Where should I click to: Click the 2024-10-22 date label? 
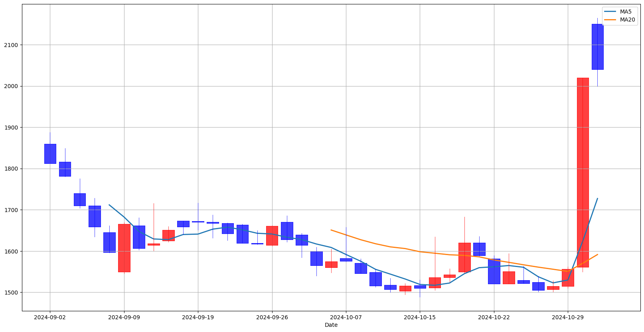(x=494, y=317)
